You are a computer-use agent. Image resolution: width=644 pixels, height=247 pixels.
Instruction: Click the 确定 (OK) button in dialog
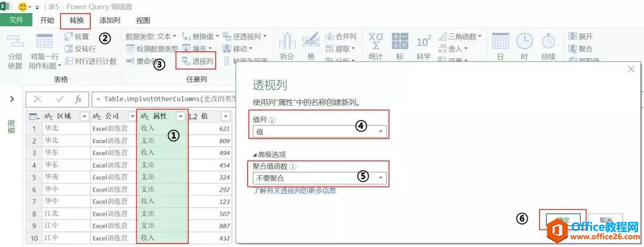[563, 220]
